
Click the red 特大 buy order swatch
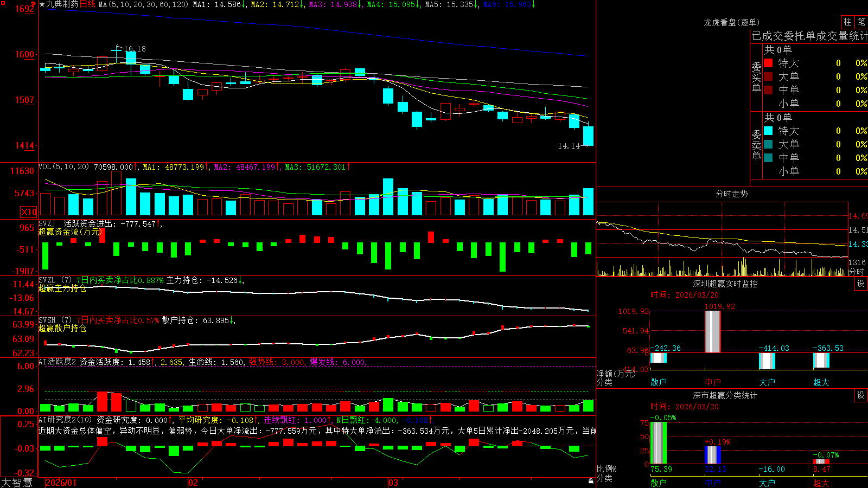(768, 63)
